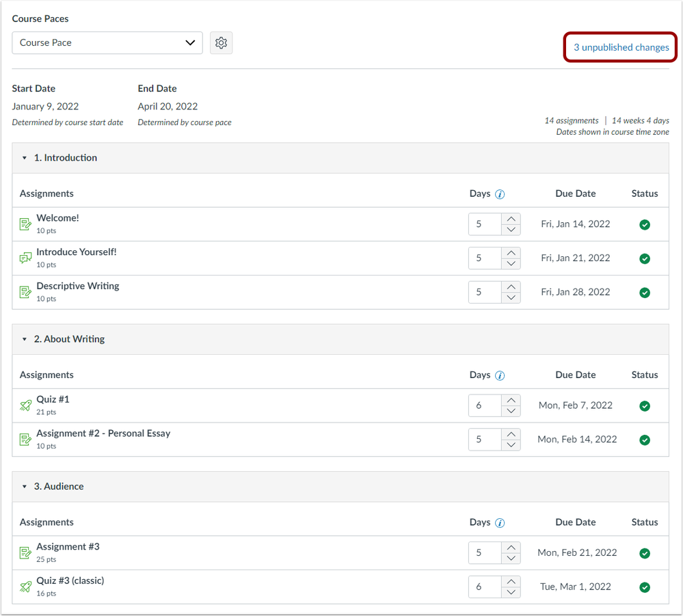This screenshot has width=683, height=616.
Task: Open the Quiz #1 link
Action: (53, 399)
